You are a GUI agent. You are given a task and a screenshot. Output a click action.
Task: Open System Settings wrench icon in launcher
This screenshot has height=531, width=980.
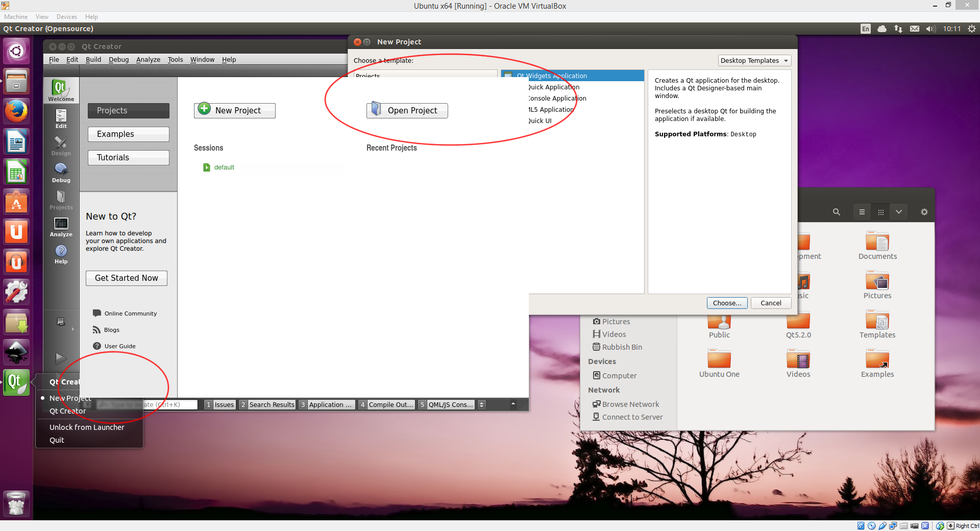(16, 292)
